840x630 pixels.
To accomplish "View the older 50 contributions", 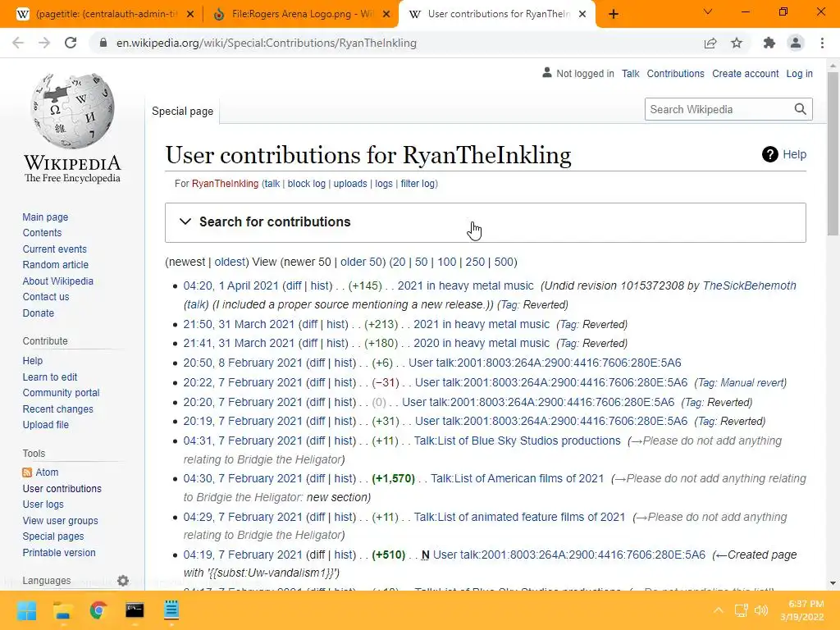I will (361, 262).
